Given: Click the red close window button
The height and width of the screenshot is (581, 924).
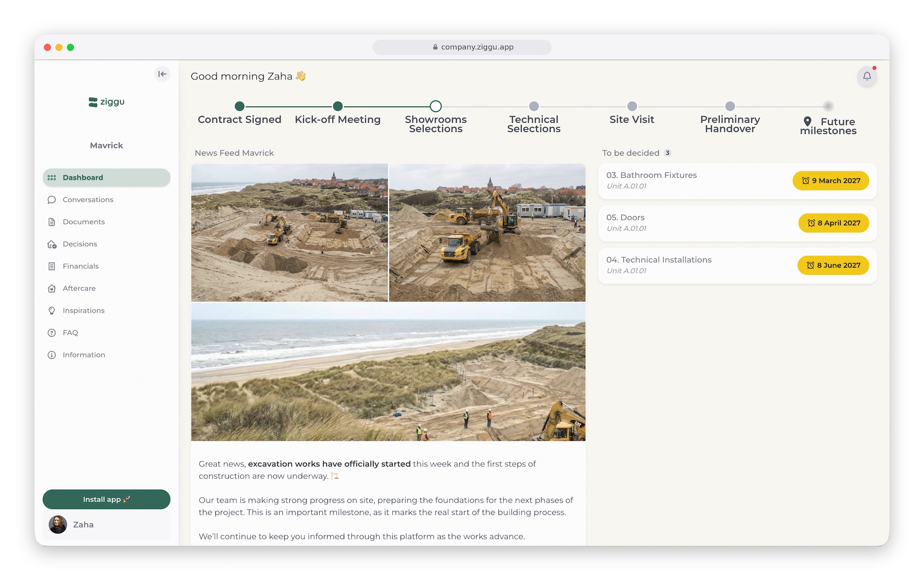Looking at the screenshot, I should point(47,47).
